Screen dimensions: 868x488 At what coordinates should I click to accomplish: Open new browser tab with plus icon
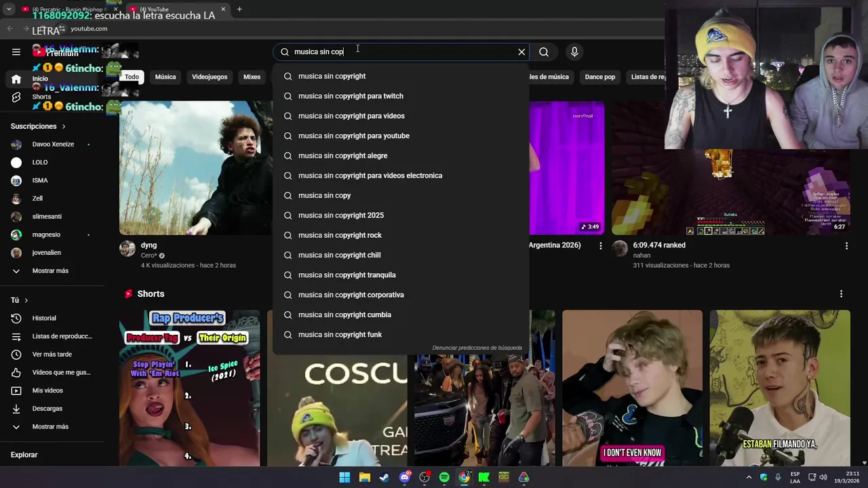pyautogui.click(x=239, y=9)
